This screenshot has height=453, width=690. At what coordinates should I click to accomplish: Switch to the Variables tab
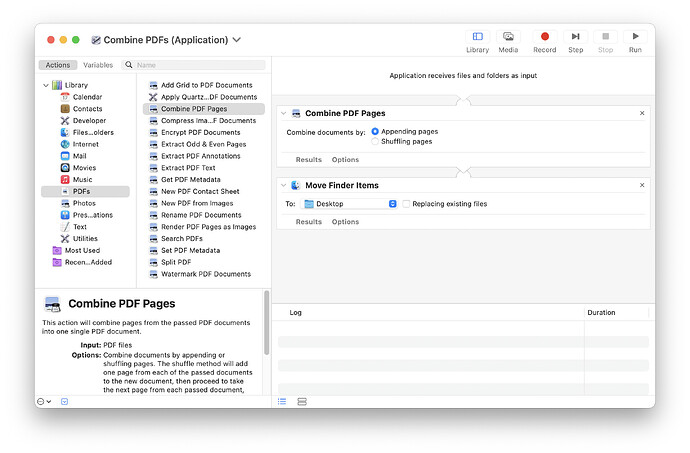point(97,65)
